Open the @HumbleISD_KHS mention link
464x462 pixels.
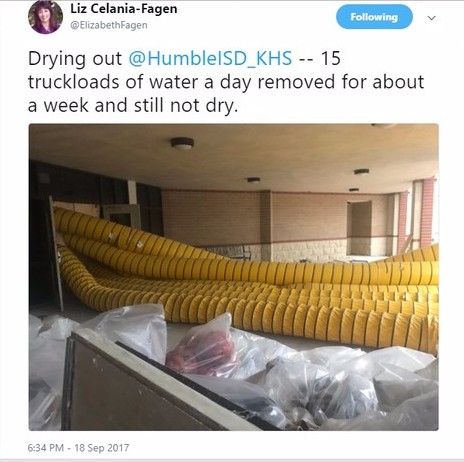[x=210, y=58]
